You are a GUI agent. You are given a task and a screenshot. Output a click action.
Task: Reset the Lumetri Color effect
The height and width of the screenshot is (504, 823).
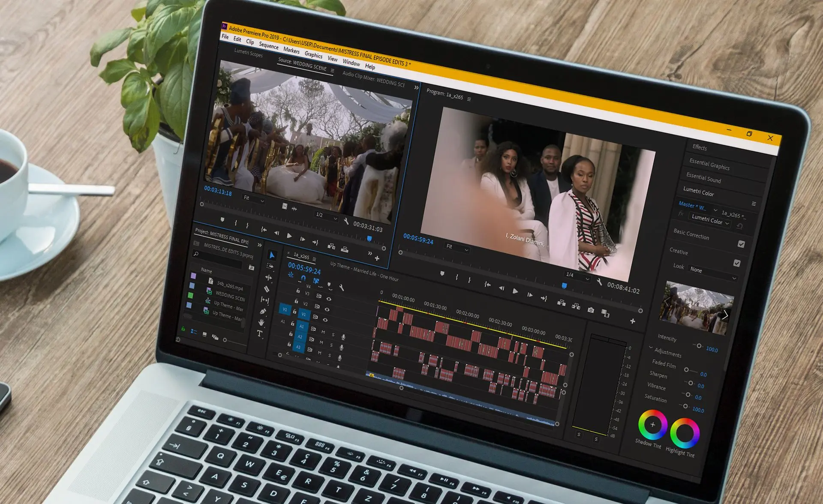739,226
